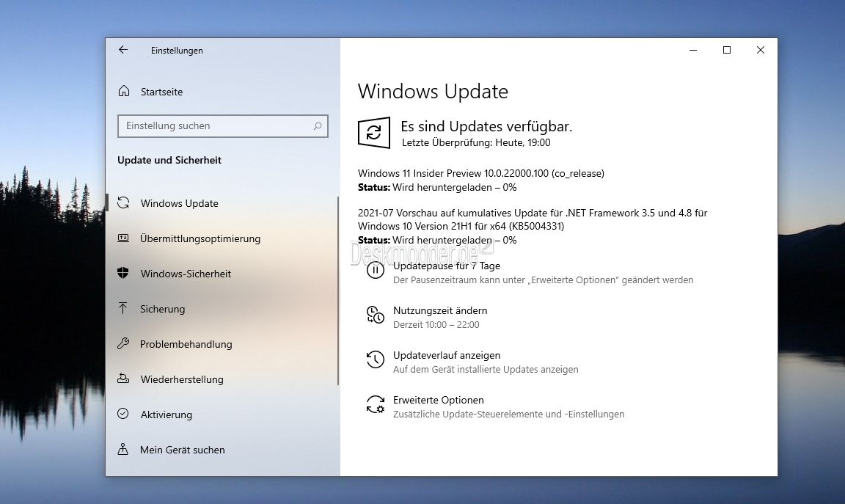Viewport: 845px width, 504px height.
Task: Click the Windows Update sync icon in sidebar
Action: [x=123, y=202]
